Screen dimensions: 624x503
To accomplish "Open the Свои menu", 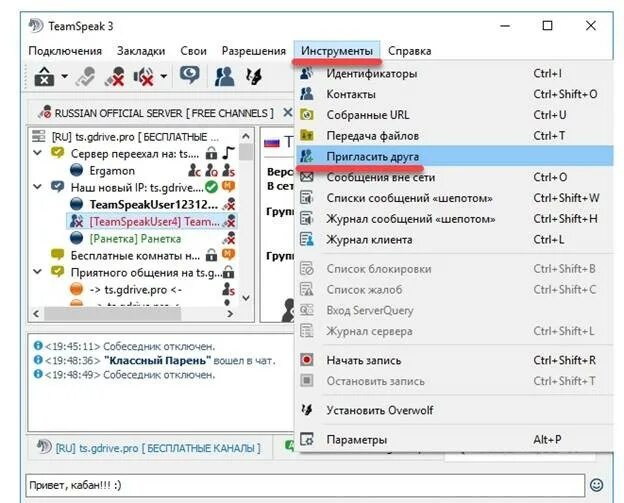I will [x=193, y=51].
